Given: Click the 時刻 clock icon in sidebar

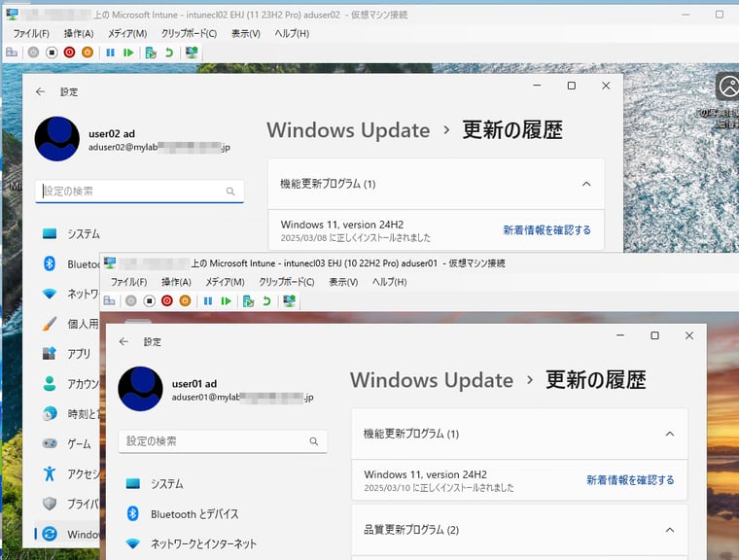Looking at the screenshot, I should click(x=49, y=414).
